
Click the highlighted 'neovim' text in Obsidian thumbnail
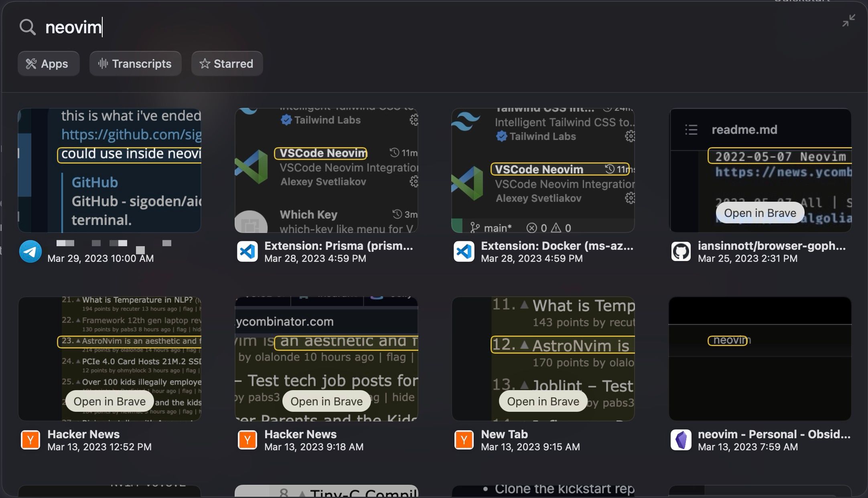[728, 340]
